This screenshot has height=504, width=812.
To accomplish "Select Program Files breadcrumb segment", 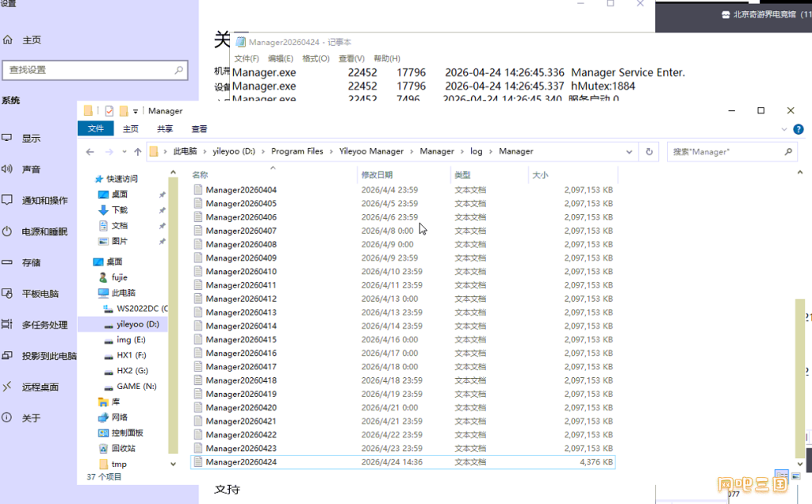I will coord(297,151).
